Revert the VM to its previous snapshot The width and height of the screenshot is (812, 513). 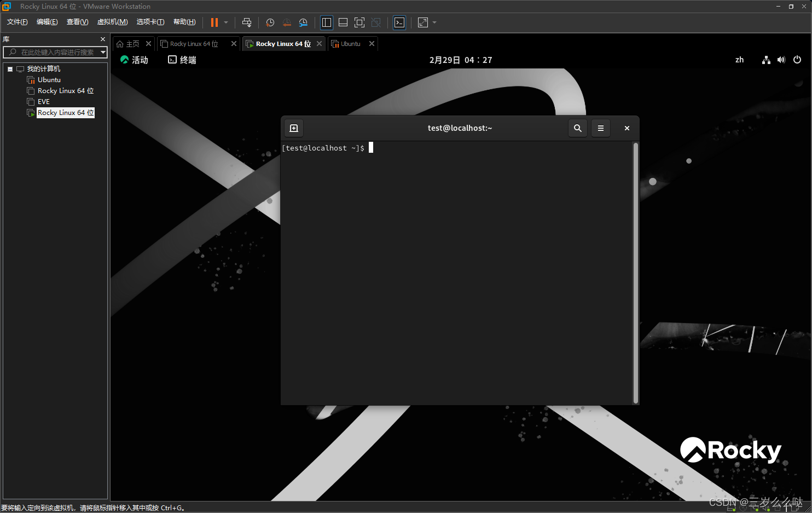287,22
